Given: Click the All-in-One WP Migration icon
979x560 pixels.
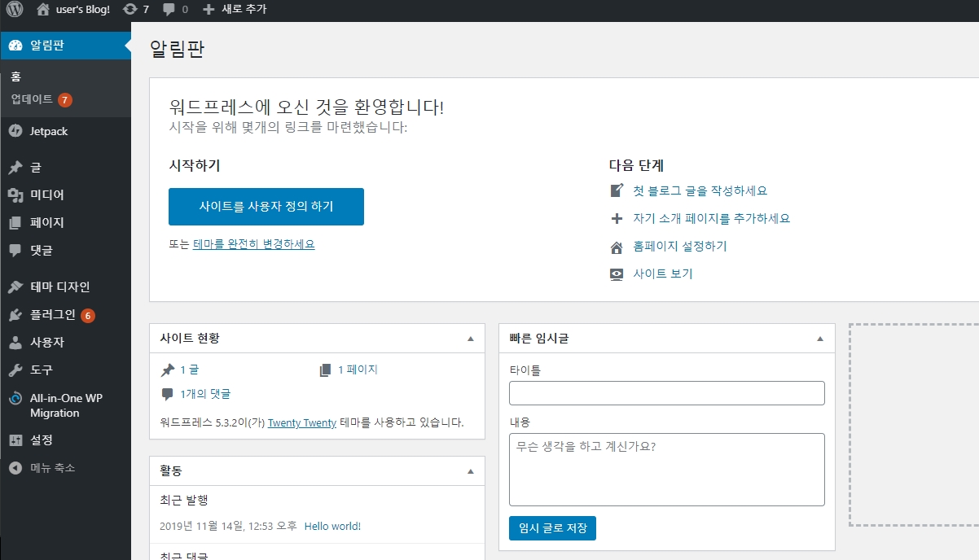Looking at the screenshot, I should pyautogui.click(x=15, y=399).
